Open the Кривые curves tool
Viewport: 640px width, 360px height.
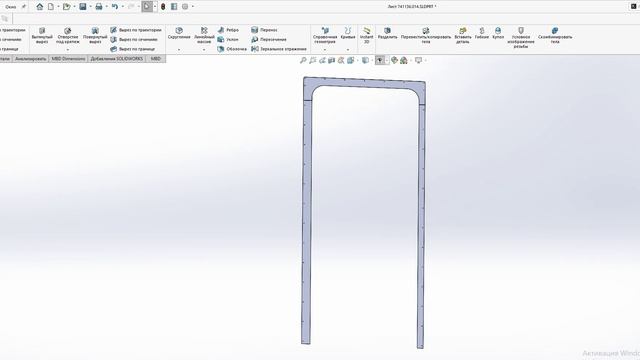tap(348, 33)
